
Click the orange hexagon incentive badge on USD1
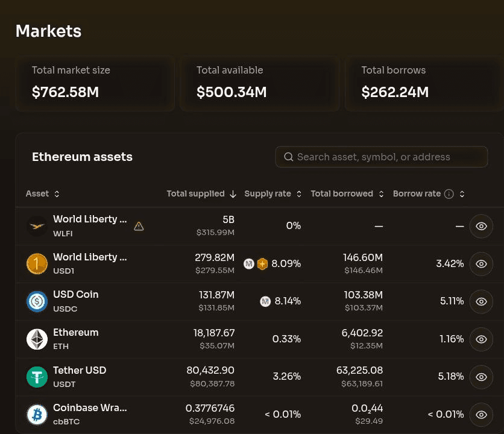pyautogui.click(x=262, y=264)
